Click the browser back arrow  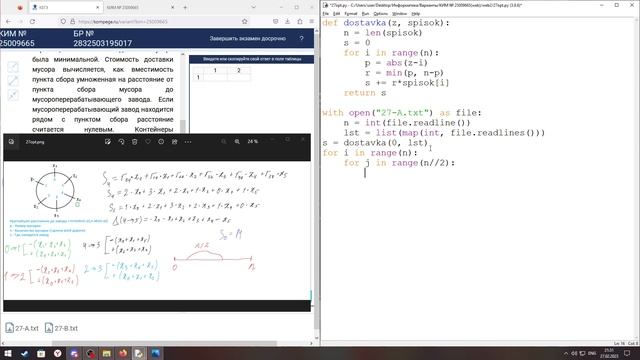click(x=9, y=21)
